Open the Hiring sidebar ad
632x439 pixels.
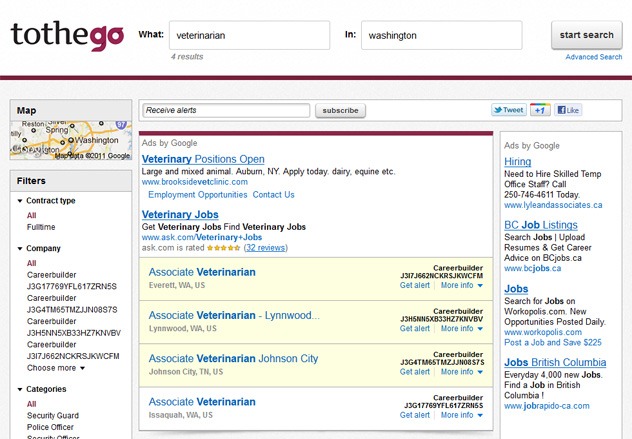(x=518, y=162)
